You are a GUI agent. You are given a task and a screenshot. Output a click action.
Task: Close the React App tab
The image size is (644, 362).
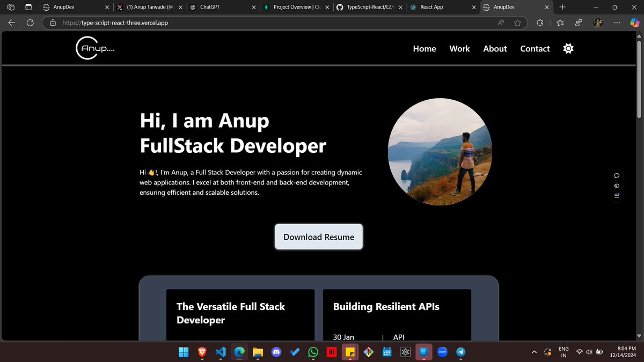473,8
